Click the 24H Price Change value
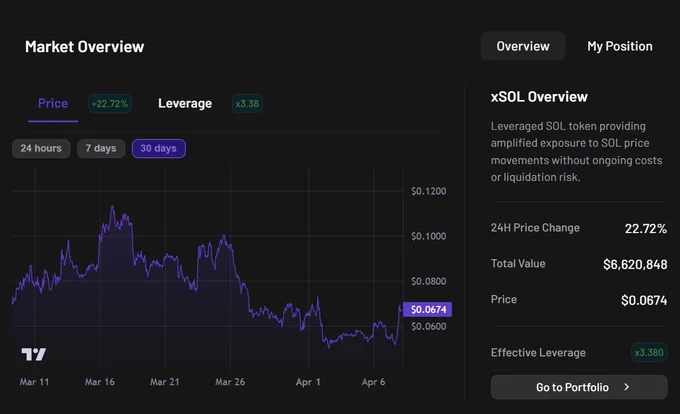 646,228
